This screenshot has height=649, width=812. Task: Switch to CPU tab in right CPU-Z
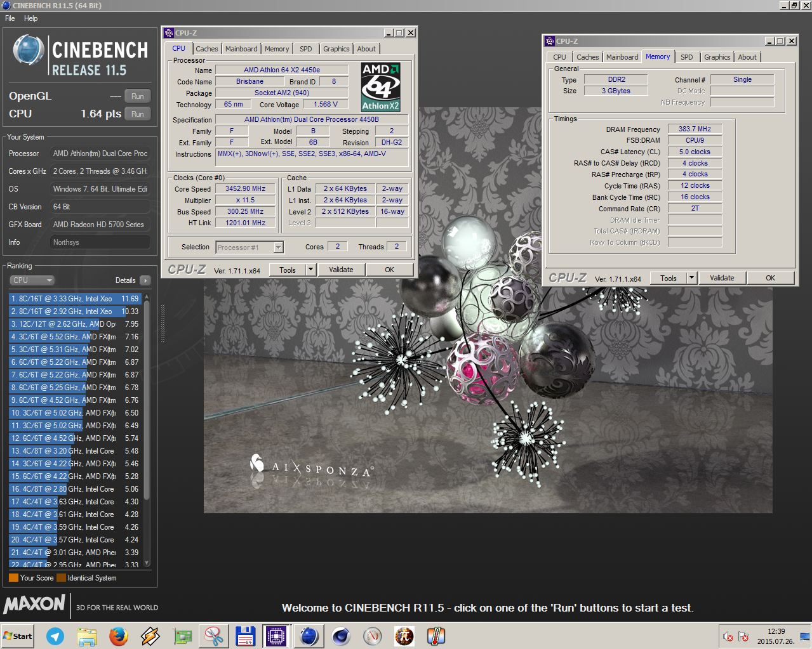(x=559, y=57)
